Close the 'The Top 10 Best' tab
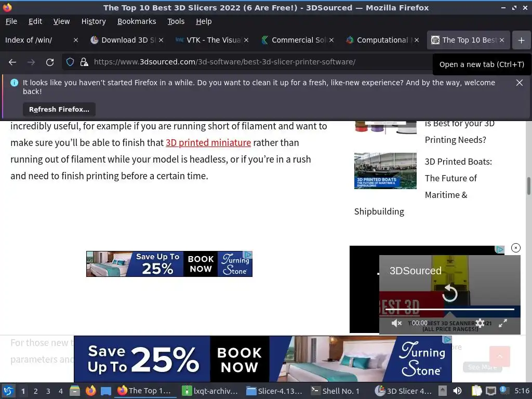 (502, 40)
